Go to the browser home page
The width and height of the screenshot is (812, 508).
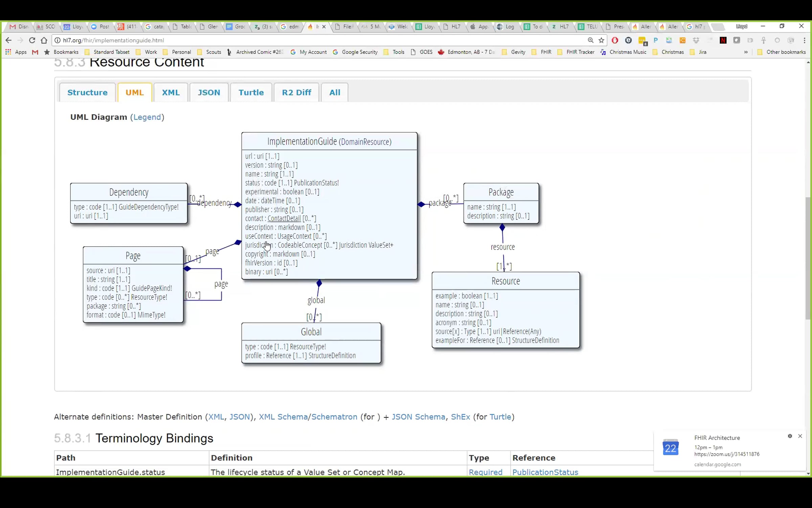click(x=44, y=40)
